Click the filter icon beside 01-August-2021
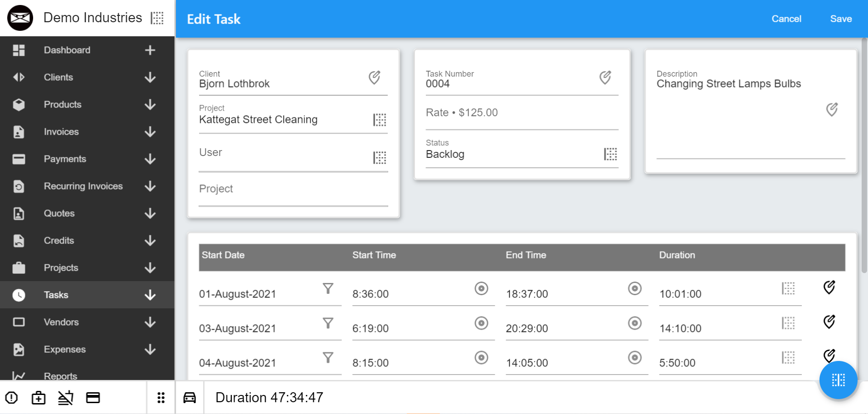Screen dimensions: 868x414 (x=328, y=288)
